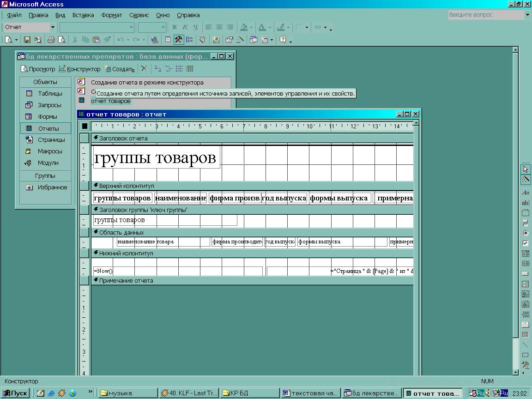Viewport: 532px width, 399px height.
Task: Click the report selector box left of the ruler
Action: pyautogui.click(x=85, y=126)
